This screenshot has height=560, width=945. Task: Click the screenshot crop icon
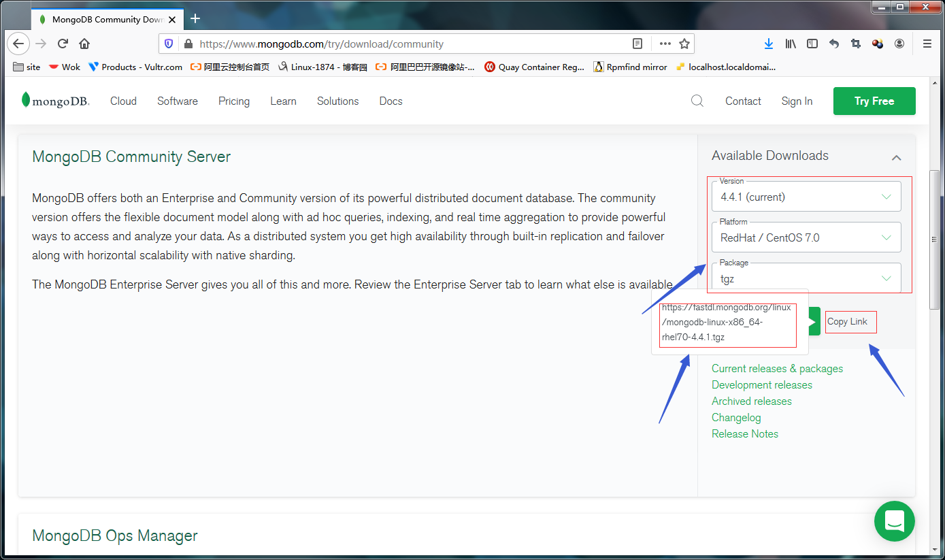(x=856, y=44)
